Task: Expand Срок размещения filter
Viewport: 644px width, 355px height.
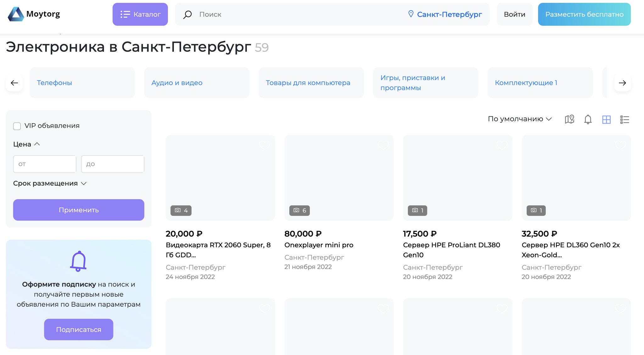Action: click(x=50, y=183)
